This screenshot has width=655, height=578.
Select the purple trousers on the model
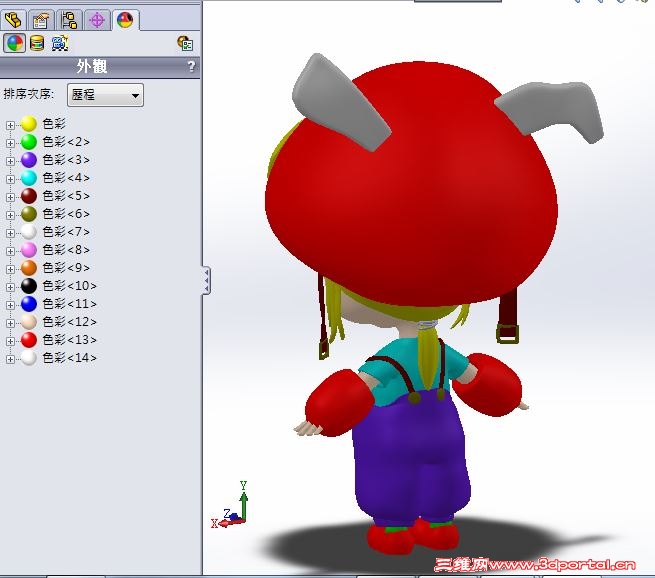[x=411, y=459]
